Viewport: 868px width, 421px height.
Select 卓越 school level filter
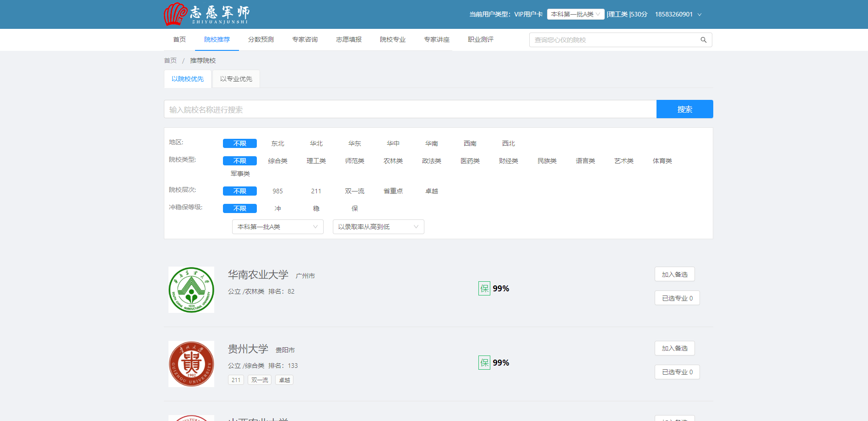click(x=432, y=191)
